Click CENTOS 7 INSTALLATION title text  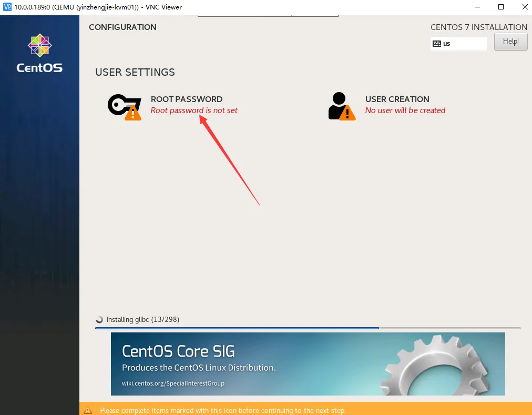[479, 27]
